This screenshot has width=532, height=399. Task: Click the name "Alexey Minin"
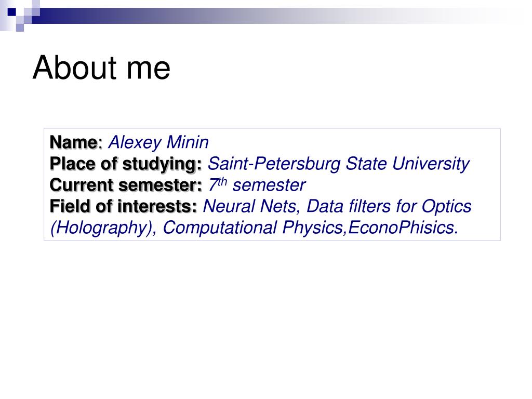158,142
